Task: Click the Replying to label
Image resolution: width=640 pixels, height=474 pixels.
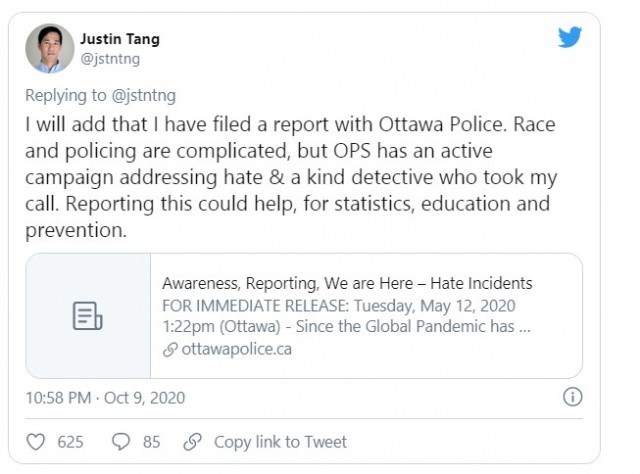Action: 65,96
